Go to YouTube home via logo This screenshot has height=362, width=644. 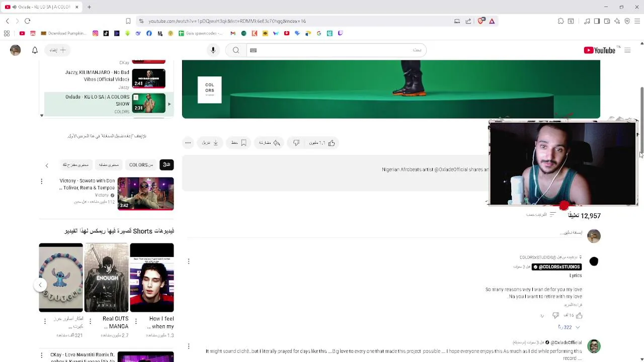coord(599,50)
